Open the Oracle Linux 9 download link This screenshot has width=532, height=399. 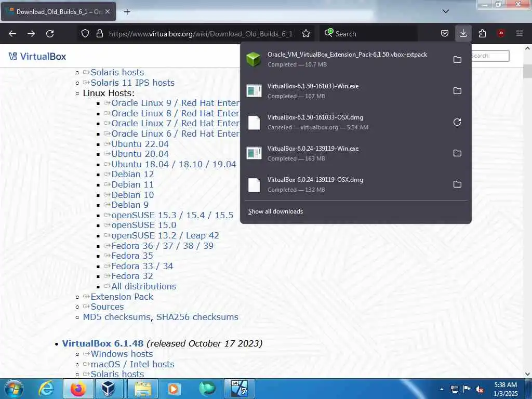(176, 103)
